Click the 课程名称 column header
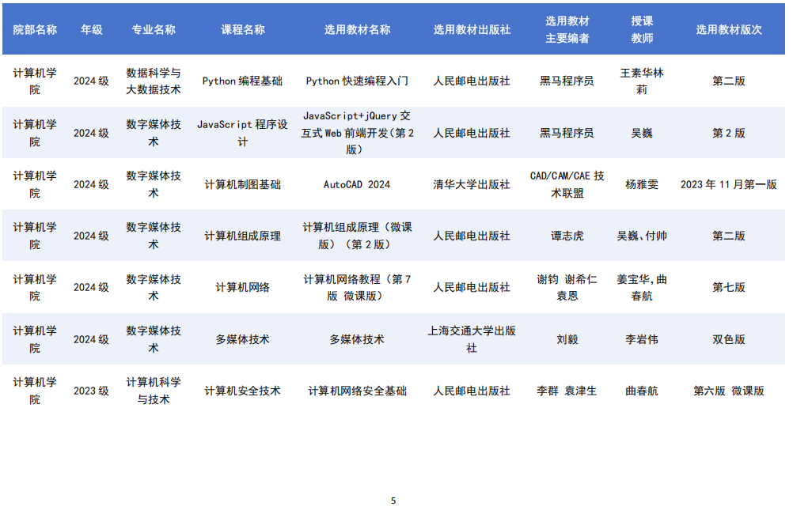The width and height of the screenshot is (812, 529). point(242,29)
